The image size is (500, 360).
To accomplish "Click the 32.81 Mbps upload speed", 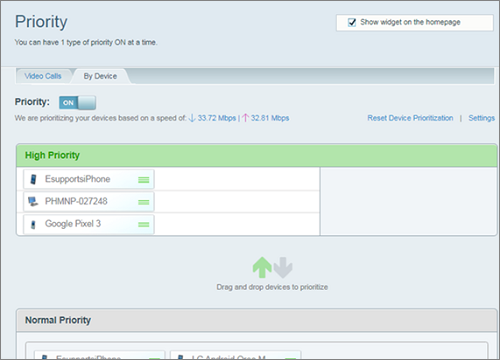I will point(270,118).
